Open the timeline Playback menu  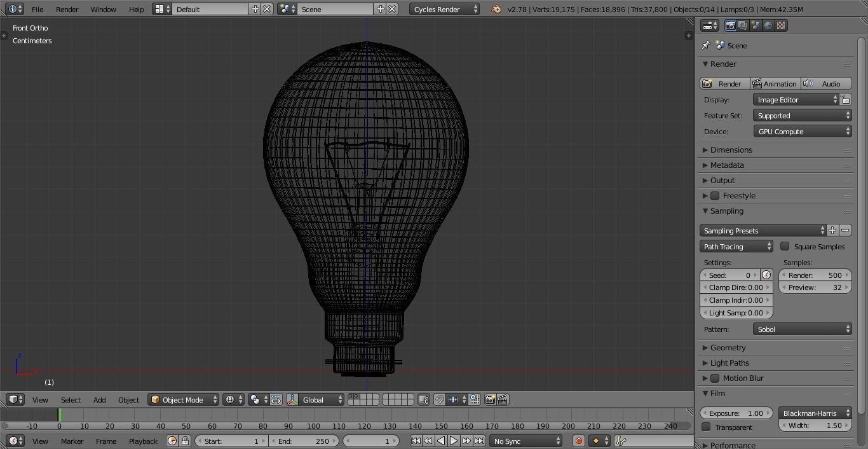click(x=143, y=441)
